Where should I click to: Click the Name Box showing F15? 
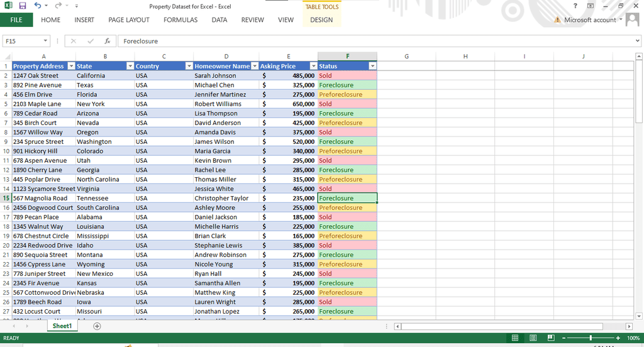(25, 41)
